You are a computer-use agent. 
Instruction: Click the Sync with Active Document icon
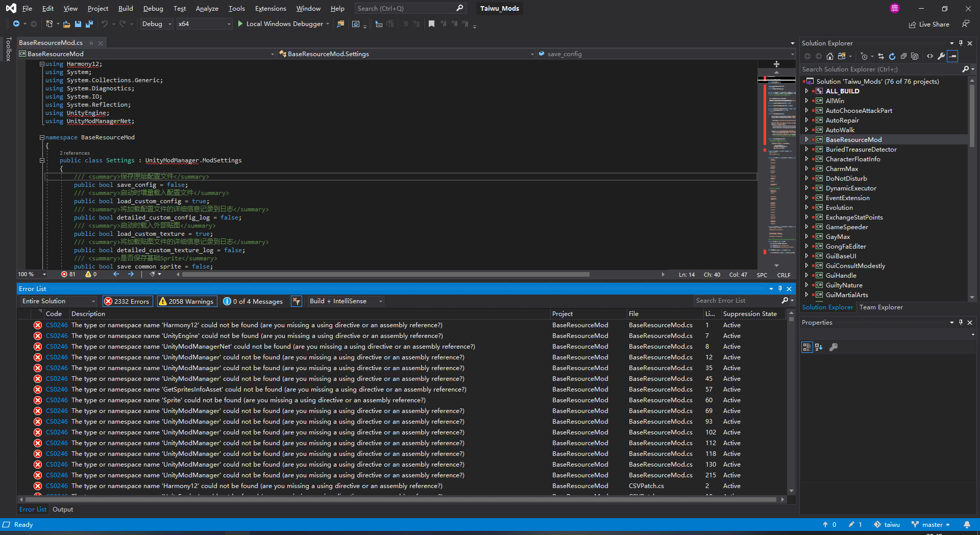pos(881,56)
